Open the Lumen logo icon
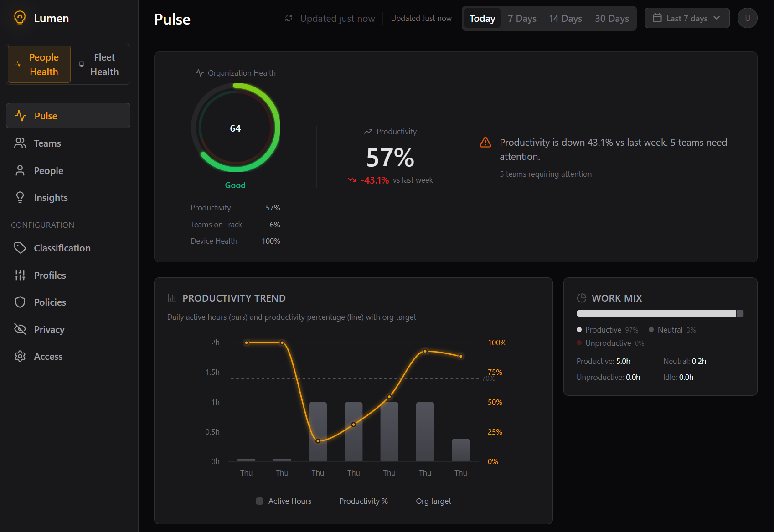774x532 pixels. (20, 18)
